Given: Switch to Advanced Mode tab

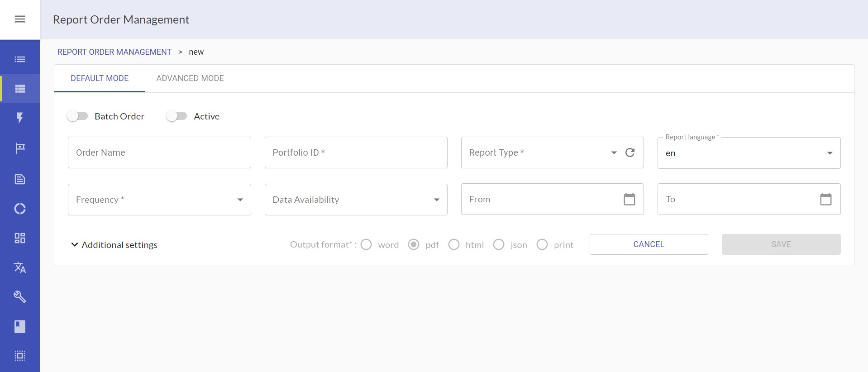Looking at the screenshot, I should pos(190,78).
